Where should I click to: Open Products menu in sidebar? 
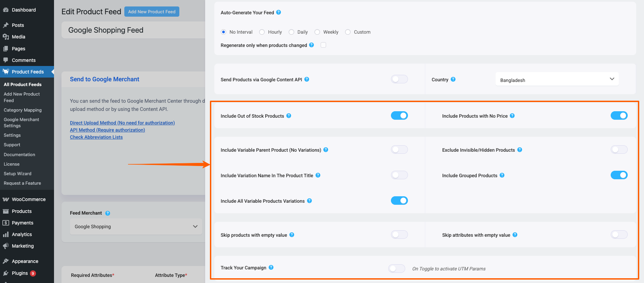click(x=22, y=211)
